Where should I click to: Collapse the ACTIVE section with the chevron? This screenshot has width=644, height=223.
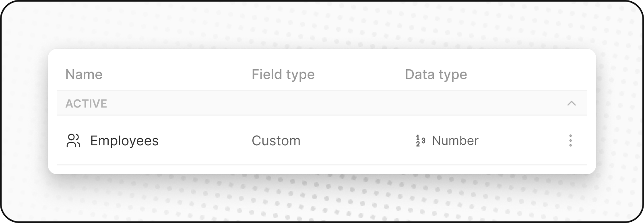point(571,103)
